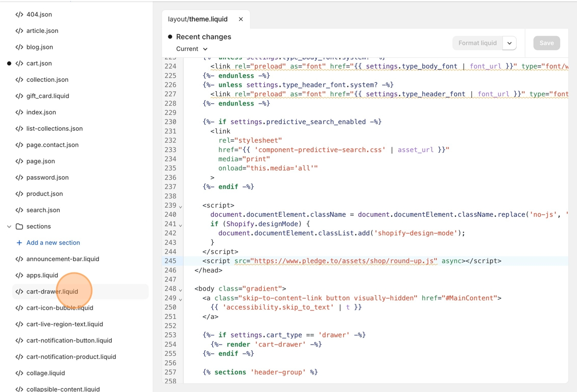
Task: Open the Current version dropdown
Action: (x=192, y=49)
